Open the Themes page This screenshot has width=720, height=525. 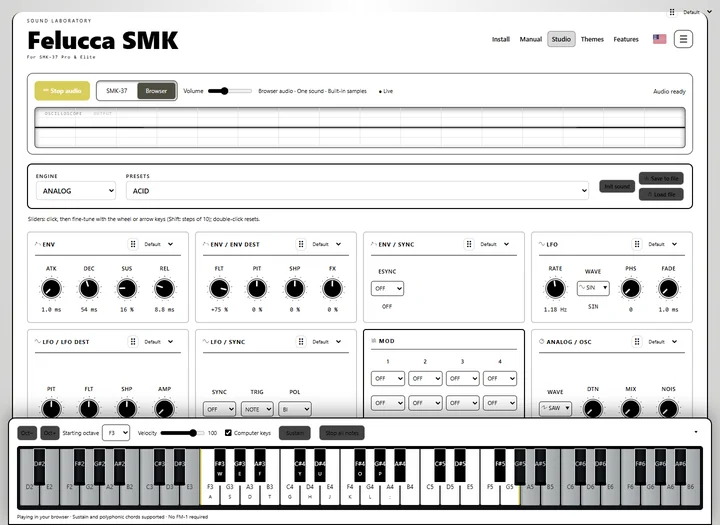tap(592, 39)
